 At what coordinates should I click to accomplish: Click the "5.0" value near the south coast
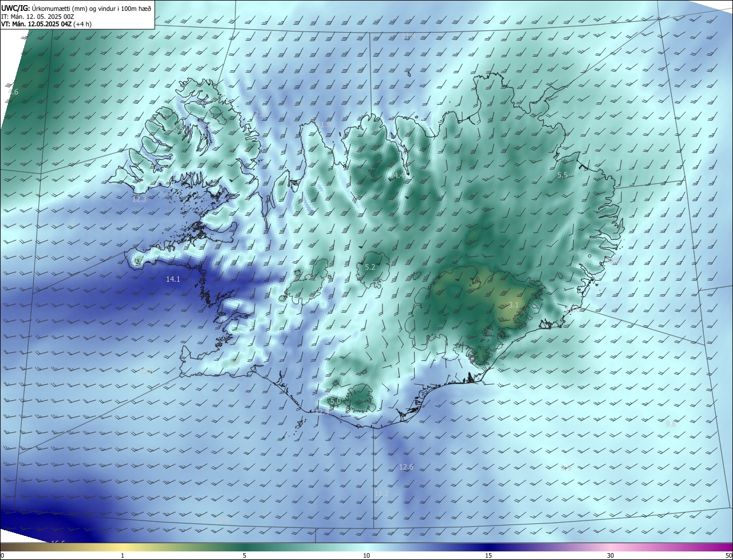(336, 401)
